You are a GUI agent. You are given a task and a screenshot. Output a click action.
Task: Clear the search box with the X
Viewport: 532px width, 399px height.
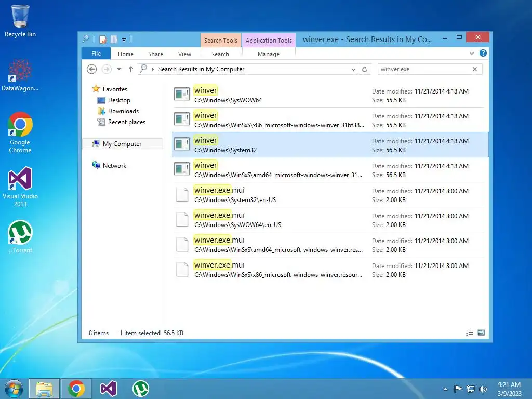coord(475,69)
